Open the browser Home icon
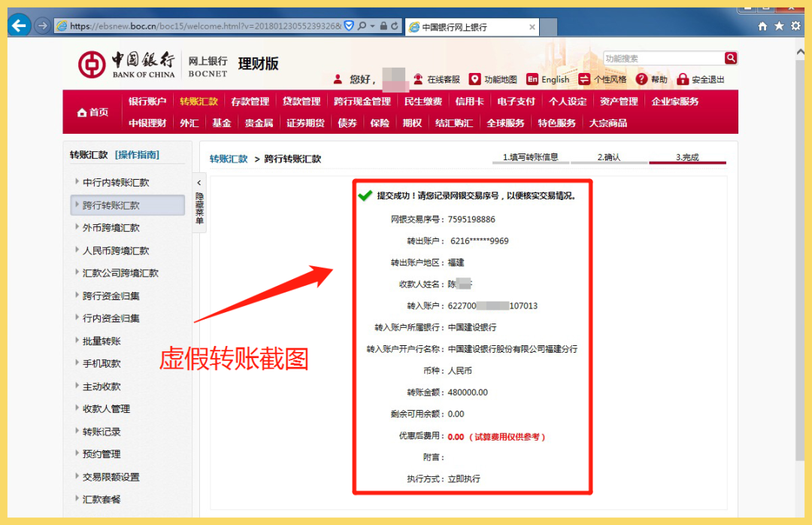 (x=762, y=26)
